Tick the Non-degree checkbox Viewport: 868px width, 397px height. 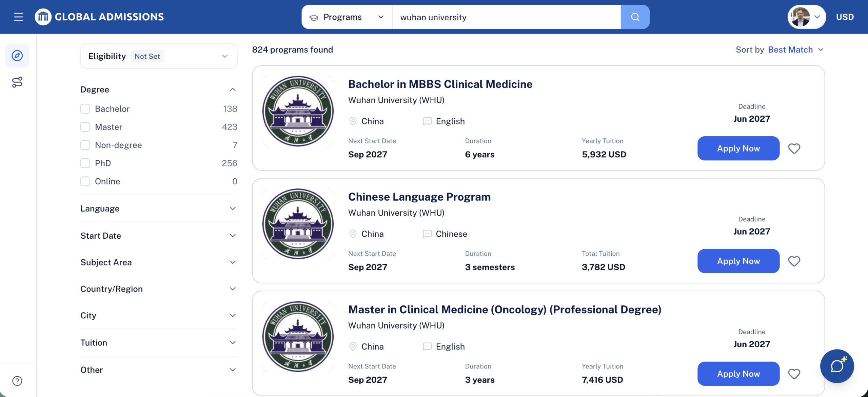point(85,145)
